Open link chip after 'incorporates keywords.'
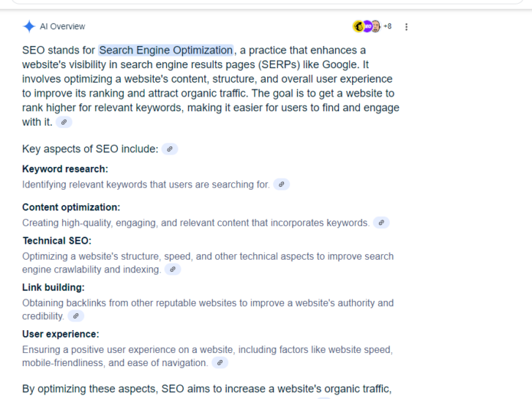532x399 pixels. (381, 223)
